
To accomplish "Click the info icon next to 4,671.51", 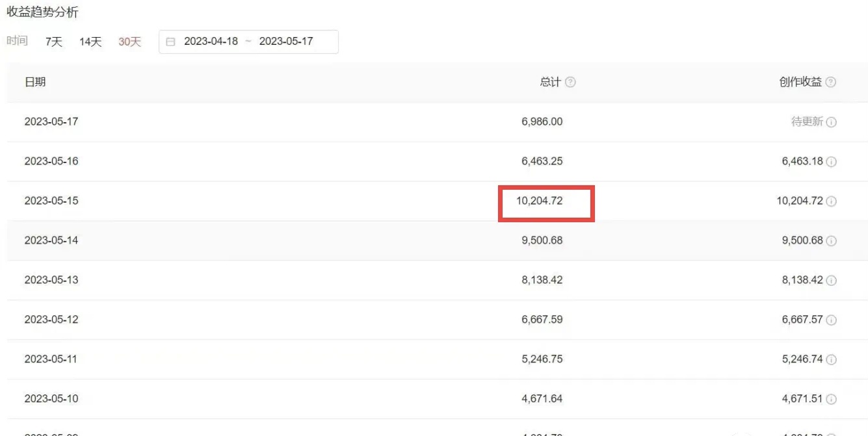I will [832, 398].
